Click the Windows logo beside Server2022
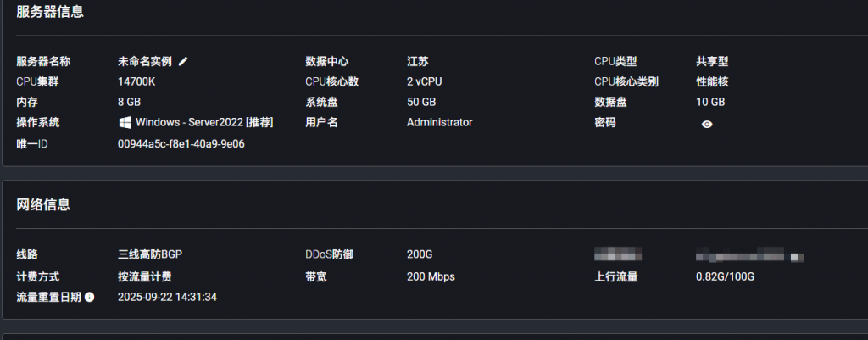This screenshot has width=868, height=340. click(x=125, y=122)
